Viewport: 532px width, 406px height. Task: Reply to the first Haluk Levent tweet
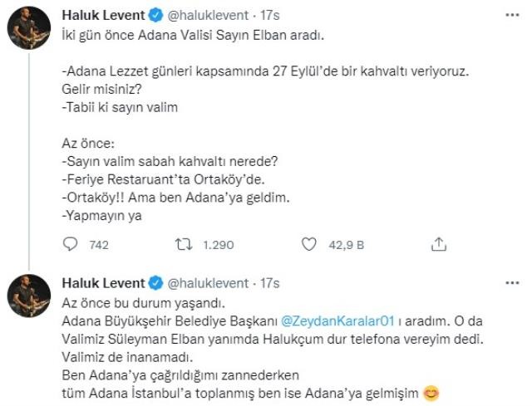71,245
